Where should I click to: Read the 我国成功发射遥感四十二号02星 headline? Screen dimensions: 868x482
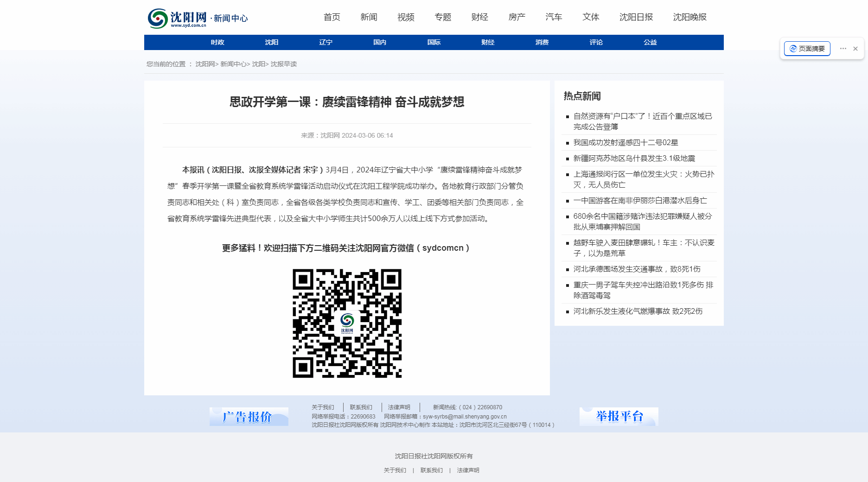coord(625,143)
